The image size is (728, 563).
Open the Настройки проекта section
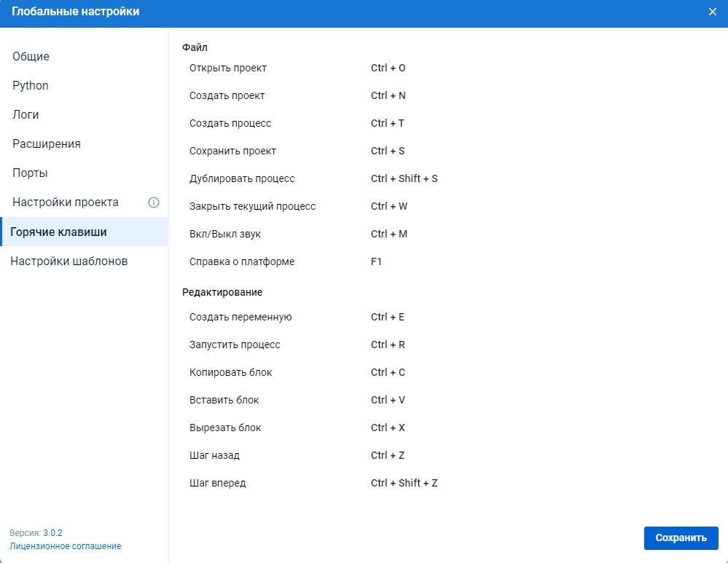[x=66, y=202]
